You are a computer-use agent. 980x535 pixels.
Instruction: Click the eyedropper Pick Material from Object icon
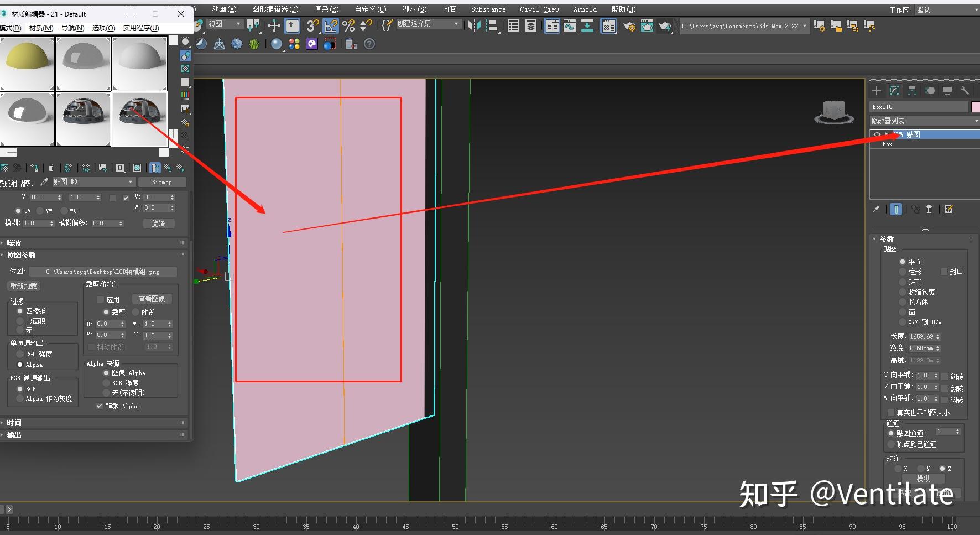point(44,181)
